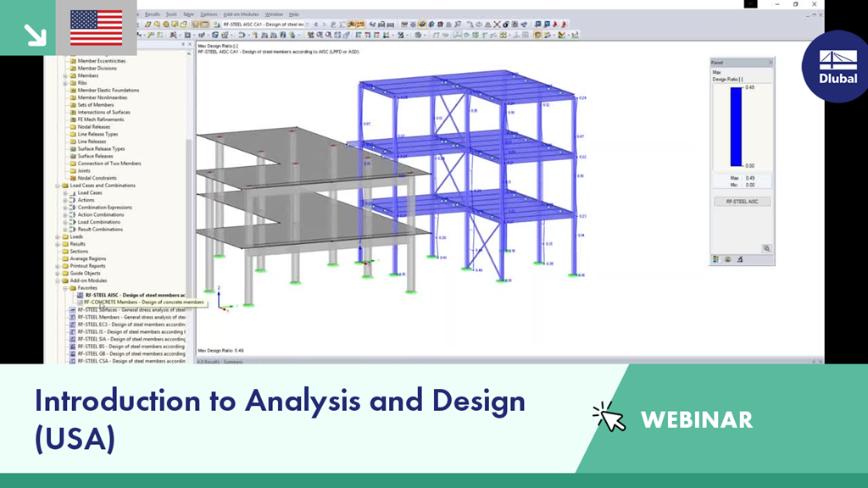
Task: Go to next case with right arrow
Action: (x=324, y=25)
